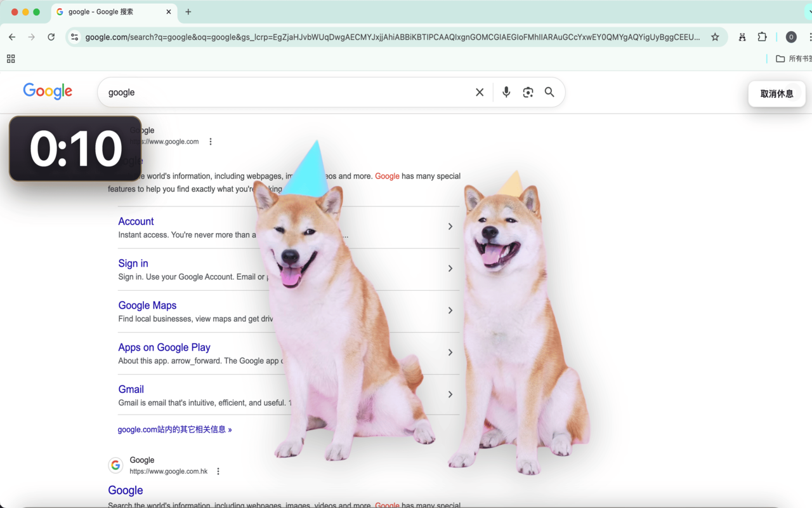Image resolution: width=812 pixels, height=508 pixels.
Task: Click the 取消休息 button
Action: 776,94
